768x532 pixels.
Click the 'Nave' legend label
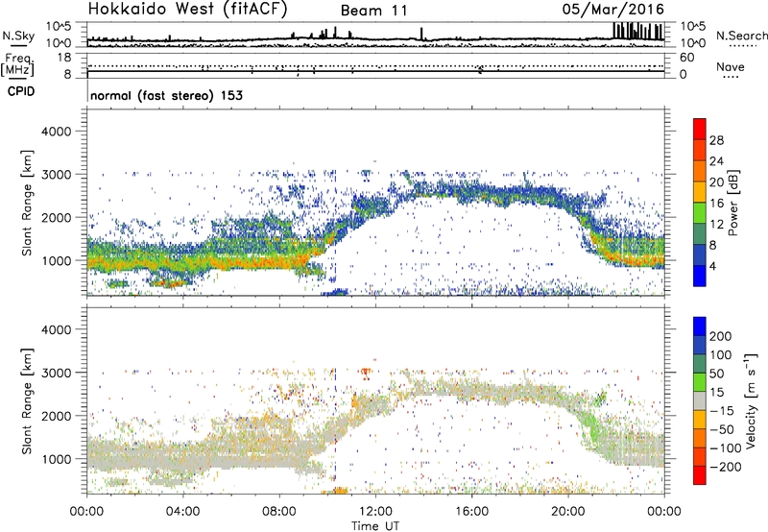pyautogui.click(x=731, y=66)
